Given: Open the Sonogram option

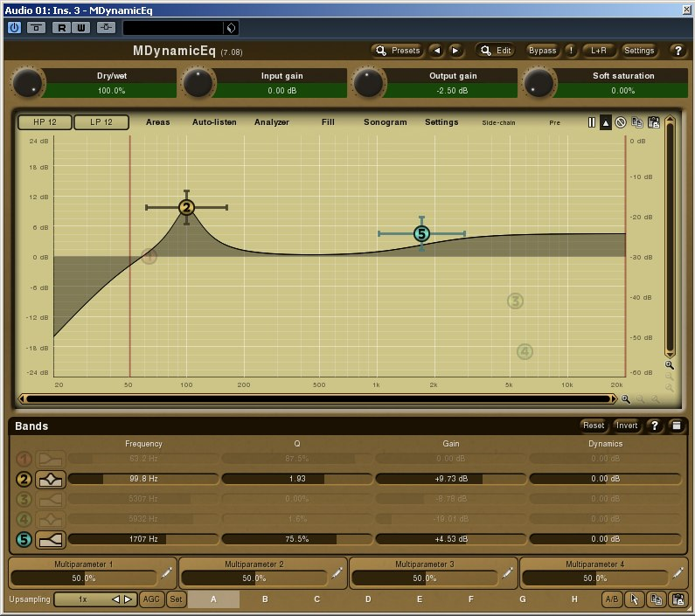Looking at the screenshot, I should [x=386, y=121].
